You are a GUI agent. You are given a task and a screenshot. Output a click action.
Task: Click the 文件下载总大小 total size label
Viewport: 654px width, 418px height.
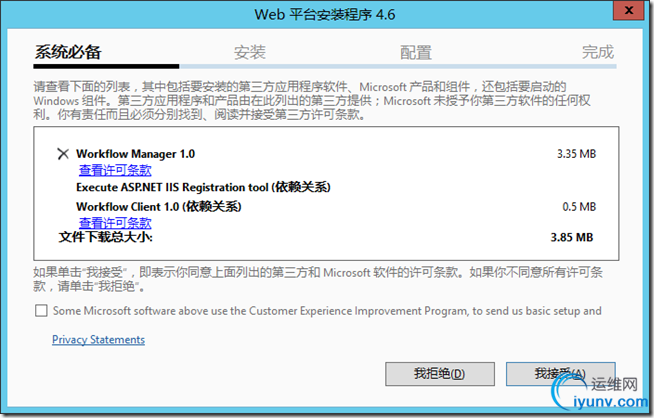[106, 237]
